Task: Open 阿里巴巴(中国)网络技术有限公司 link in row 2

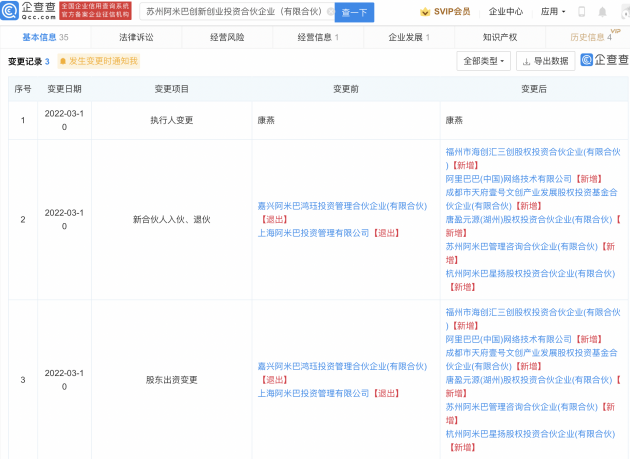Action: click(509, 179)
